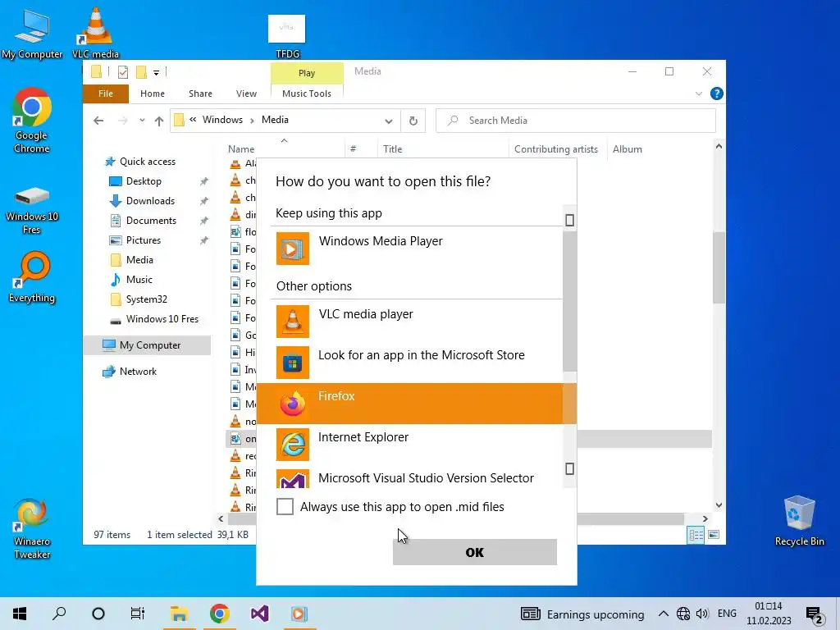The height and width of the screenshot is (630, 840).
Task: Switch to the Home ribbon tab
Action: tap(152, 94)
